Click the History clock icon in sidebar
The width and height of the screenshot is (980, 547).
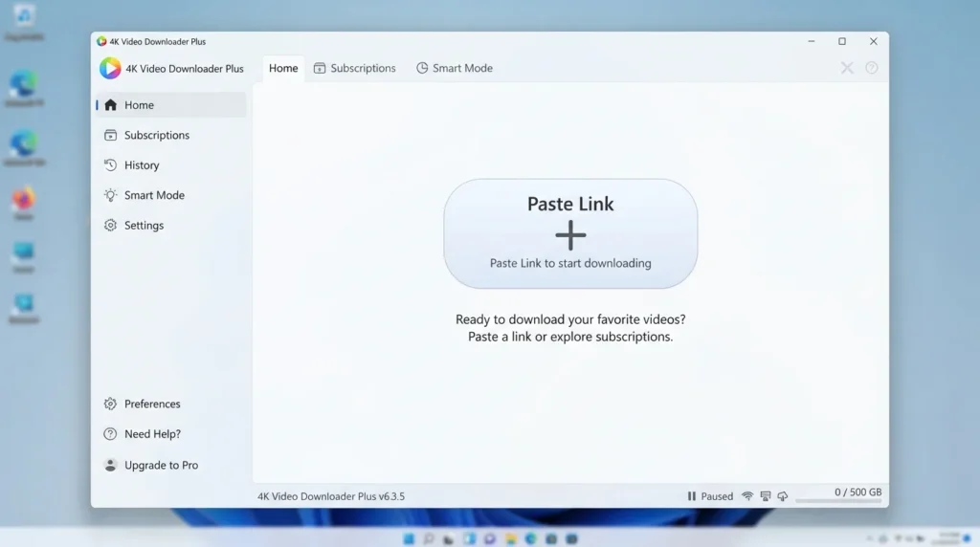[111, 164]
